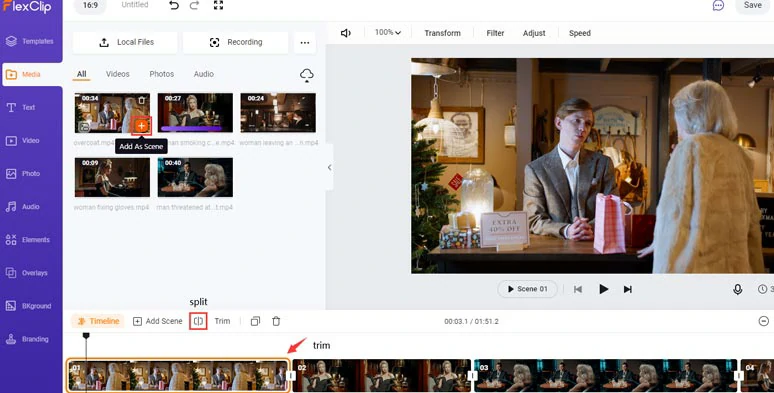Screen dimensions: 774x393
Task: Upload from Local Files
Action: pos(125,42)
